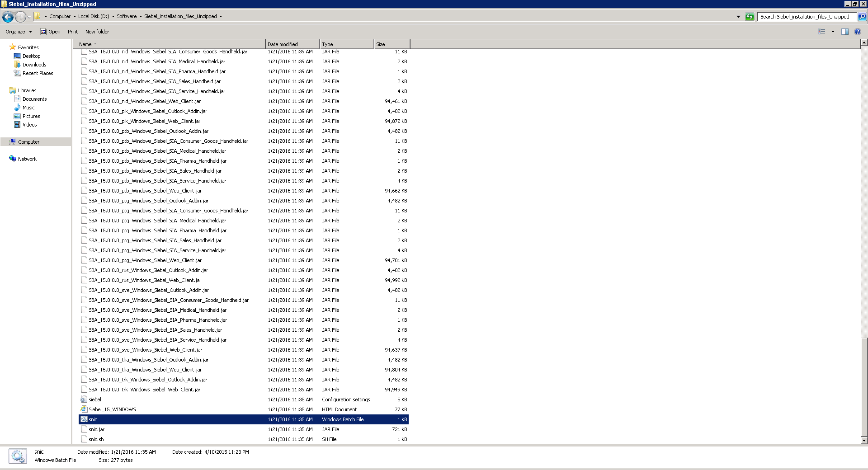Click the Downloads folder icon
This screenshot has height=470, width=868.
pos(17,65)
